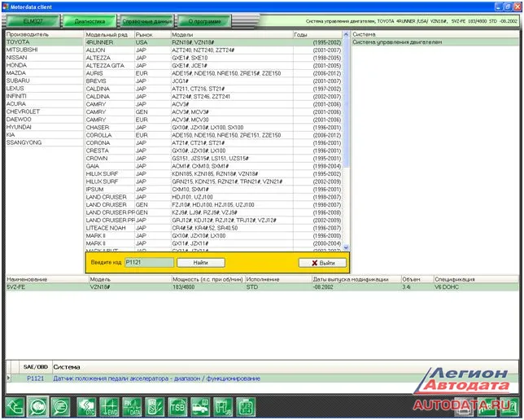Click the code input field containing P1121

point(149,262)
